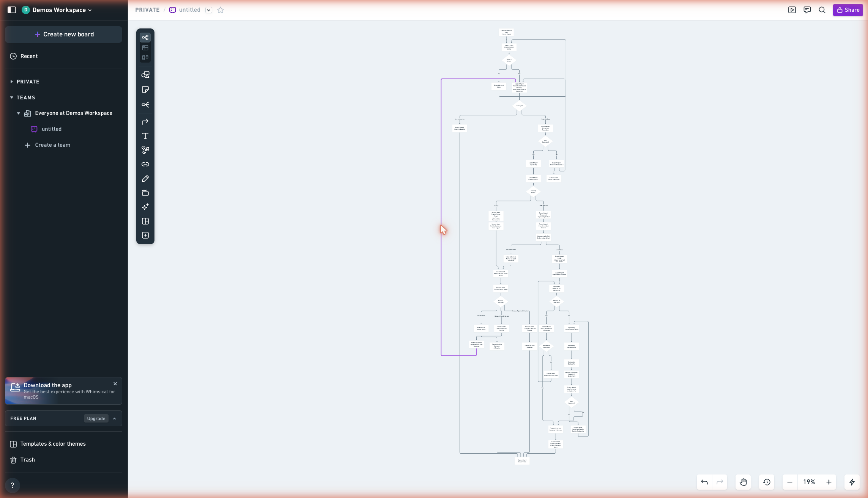Select the Sticky note tool
The height and width of the screenshot is (498, 868).
coord(145,90)
